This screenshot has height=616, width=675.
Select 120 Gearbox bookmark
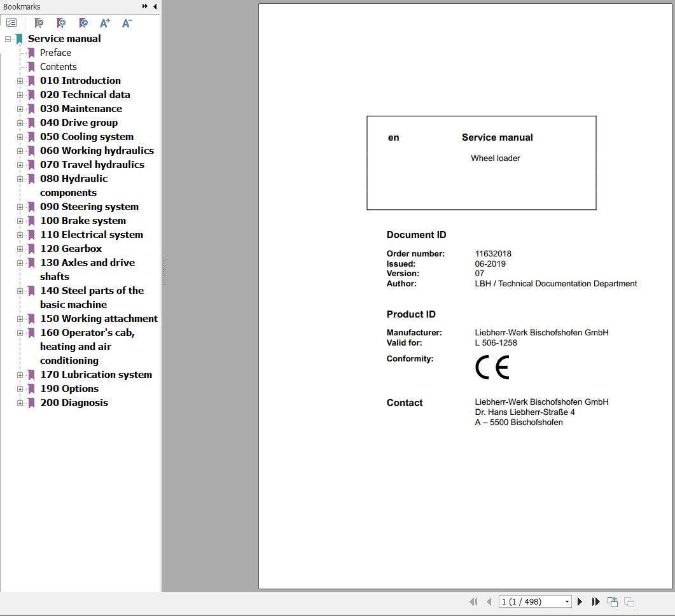point(71,248)
